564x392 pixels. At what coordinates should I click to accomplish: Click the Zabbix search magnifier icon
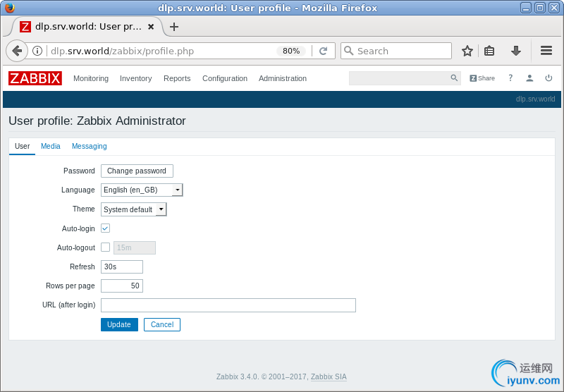(454, 78)
